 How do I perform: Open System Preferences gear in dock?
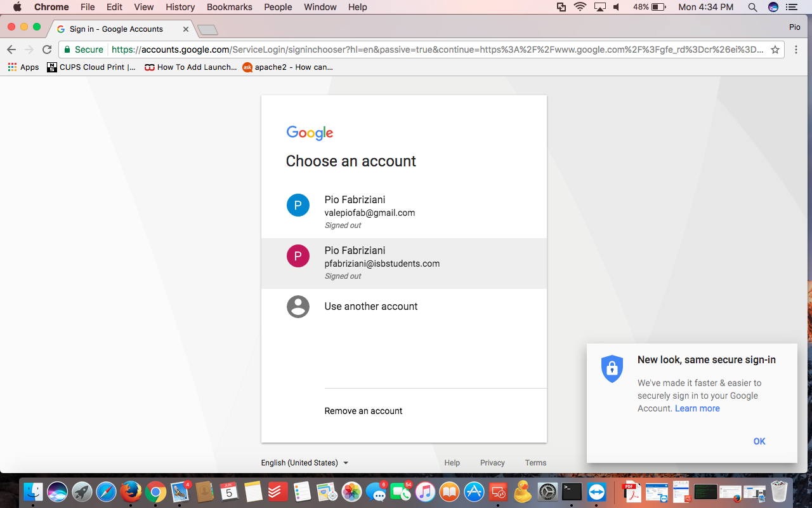pyautogui.click(x=547, y=492)
